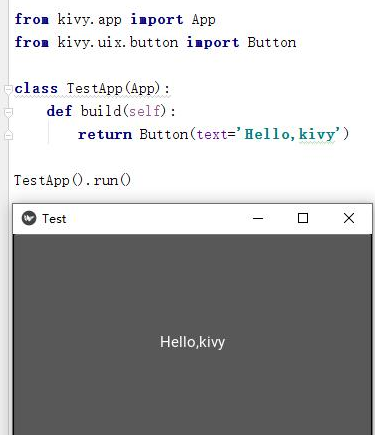Collapse the class TestApp fold marker
This screenshot has height=435, width=375.
8,89
